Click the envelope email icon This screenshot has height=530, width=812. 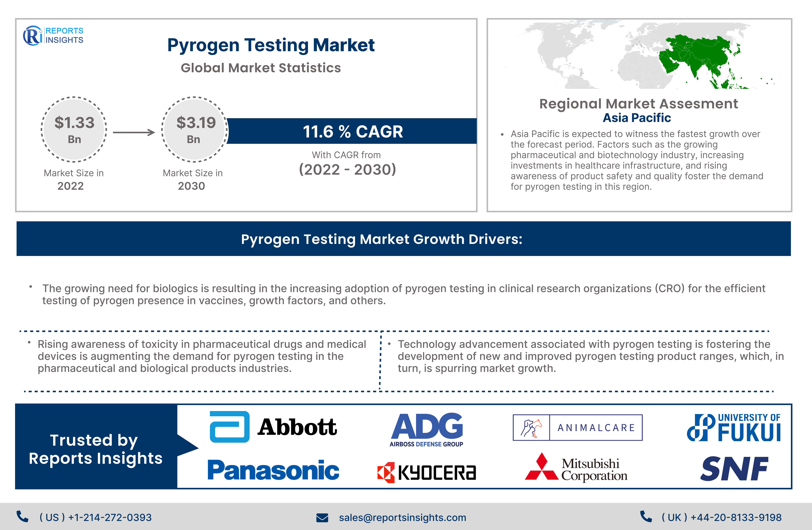tap(322, 518)
